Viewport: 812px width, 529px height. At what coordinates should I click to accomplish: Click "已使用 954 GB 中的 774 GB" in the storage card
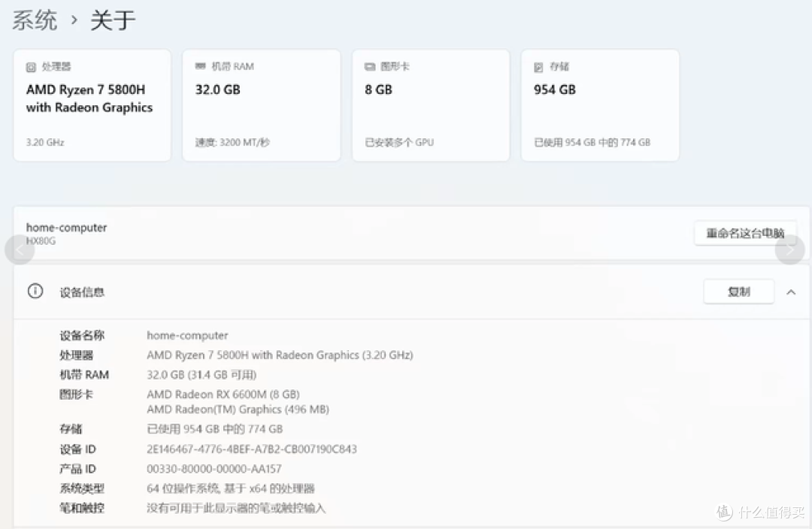point(592,142)
